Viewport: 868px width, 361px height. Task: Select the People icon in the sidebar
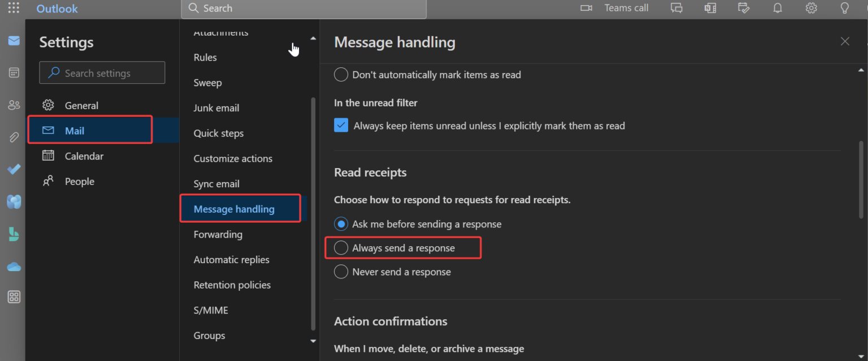tap(14, 105)
